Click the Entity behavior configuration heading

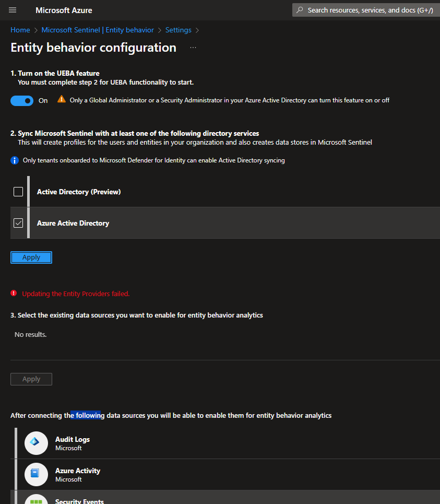point(93,48)
